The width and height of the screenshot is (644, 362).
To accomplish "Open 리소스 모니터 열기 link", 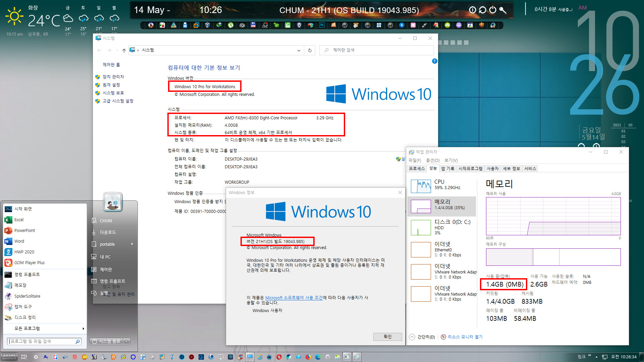I will click(462, 337).
